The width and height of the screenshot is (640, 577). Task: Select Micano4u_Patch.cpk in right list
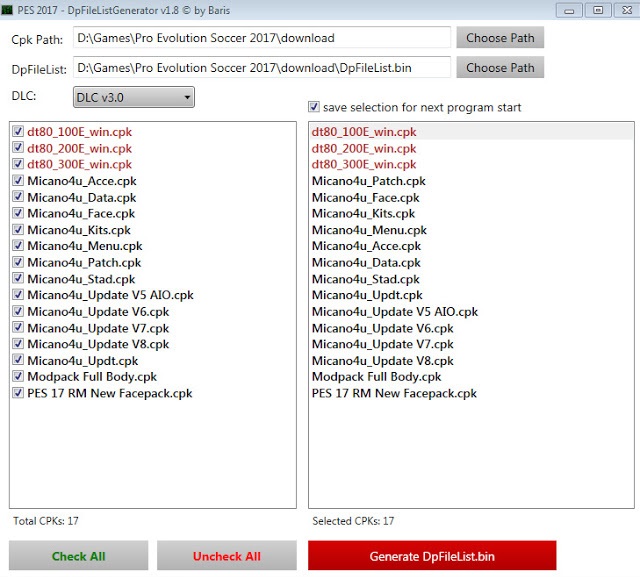coord(471,181)
